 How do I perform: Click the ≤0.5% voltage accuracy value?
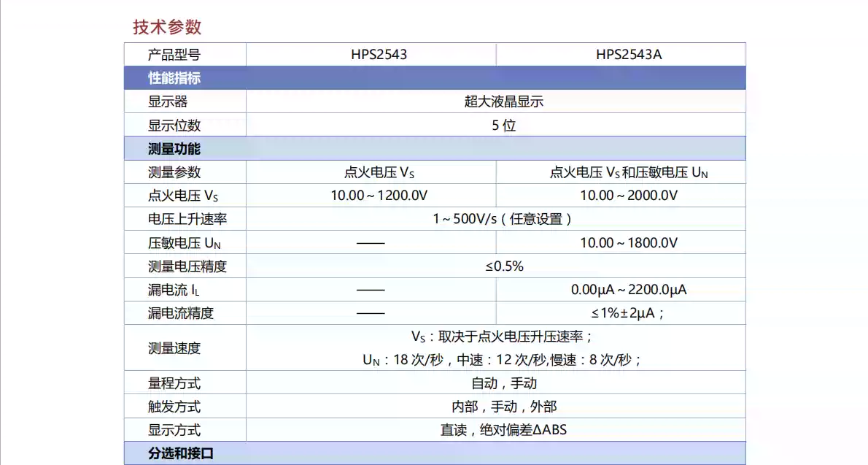pos(503,266)
